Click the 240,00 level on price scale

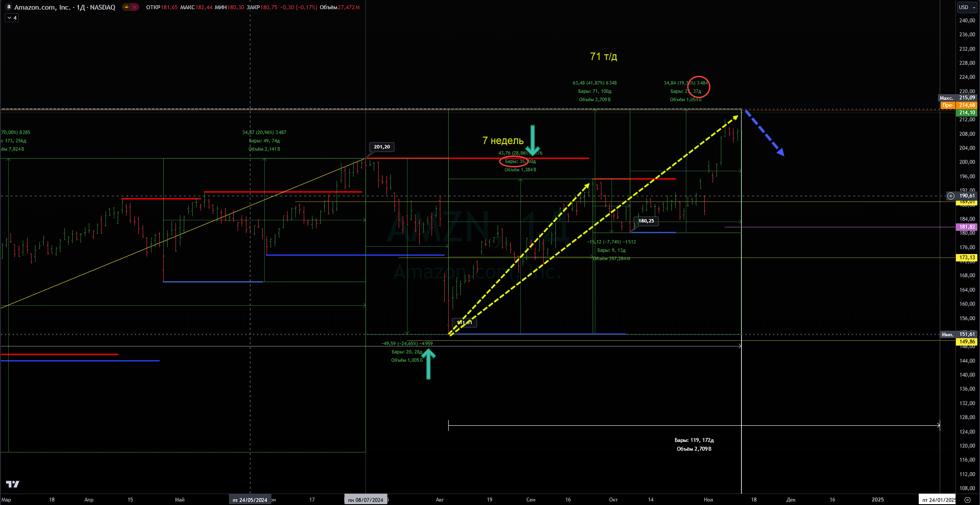(x=967, y=21)
